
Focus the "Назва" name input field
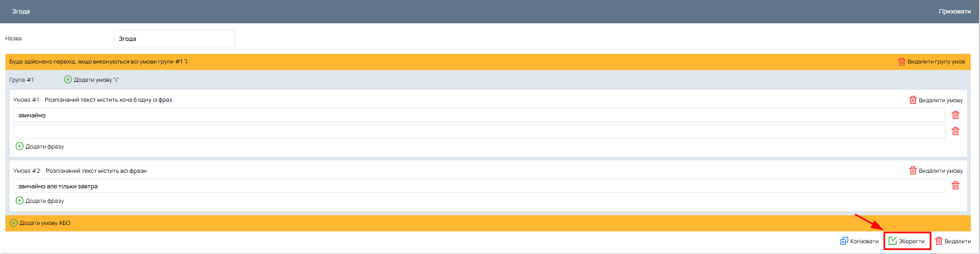175,39
